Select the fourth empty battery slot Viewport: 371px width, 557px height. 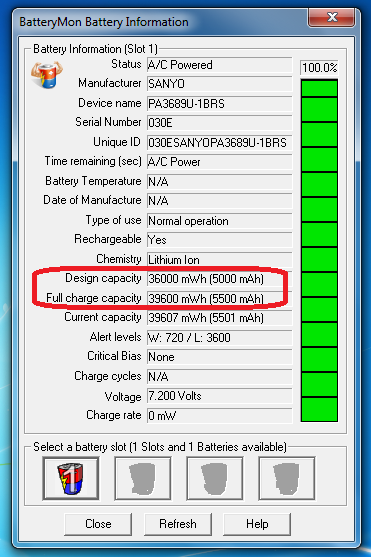click(287, 478)
